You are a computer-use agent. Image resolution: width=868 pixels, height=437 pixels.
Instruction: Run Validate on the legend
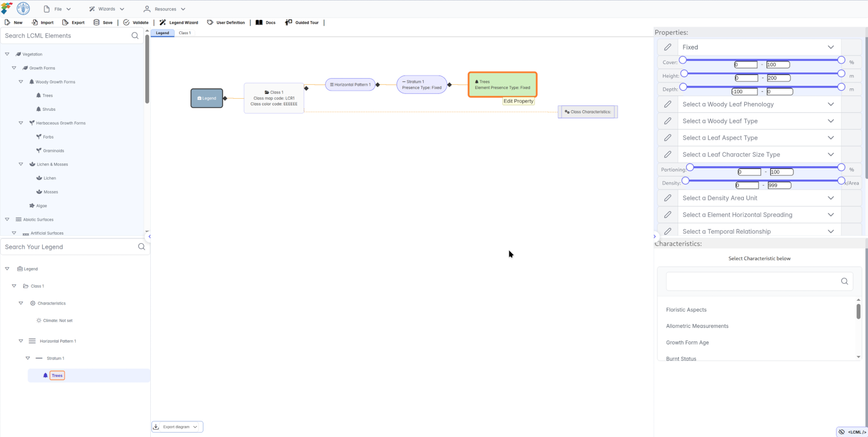point(136,22)
